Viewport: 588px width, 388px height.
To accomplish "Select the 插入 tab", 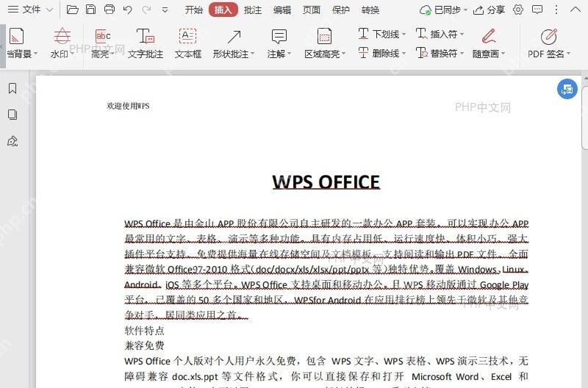I will [223, 10].
